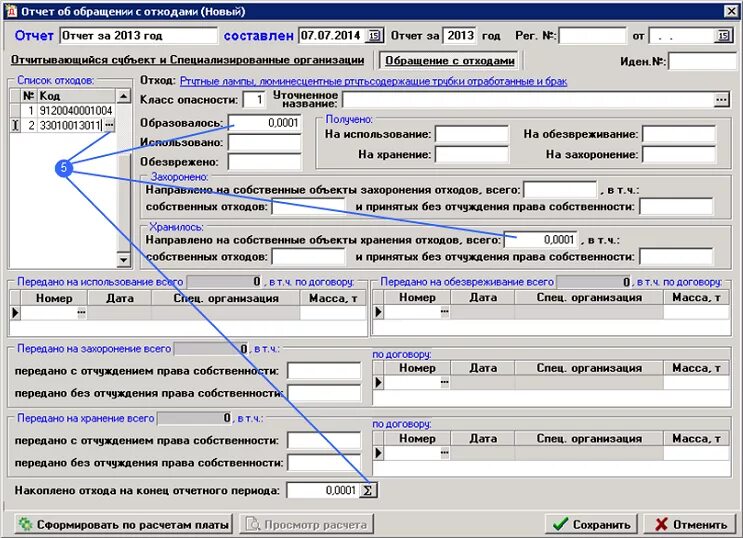Click burial 'передано с отчуждением' field
743x538 pixels.
324,371
